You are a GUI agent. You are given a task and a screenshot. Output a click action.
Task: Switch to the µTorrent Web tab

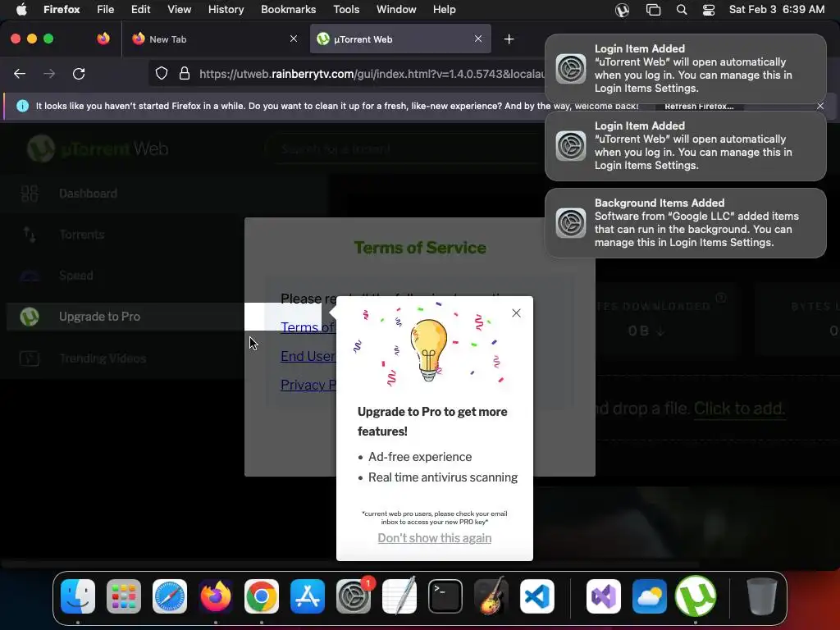point(400,39)
